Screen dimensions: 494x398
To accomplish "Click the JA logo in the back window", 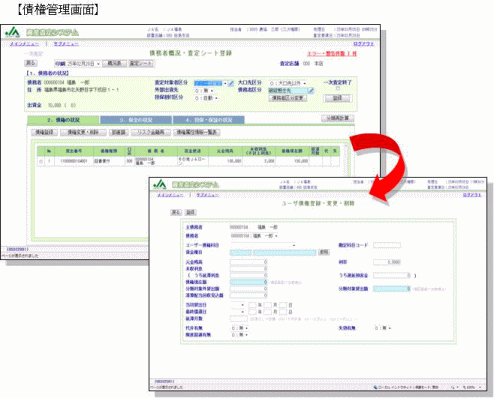I will point(13,32).
